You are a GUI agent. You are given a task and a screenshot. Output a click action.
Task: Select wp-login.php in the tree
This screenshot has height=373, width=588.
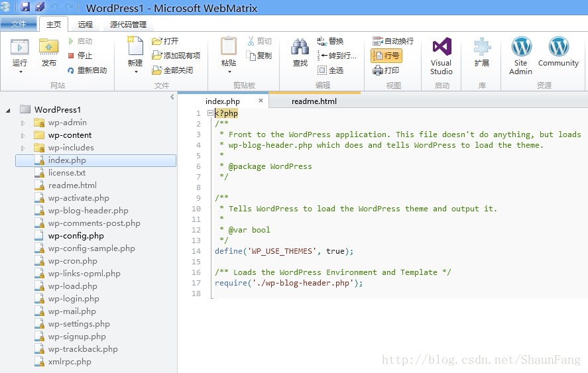(x=74, y=299)
